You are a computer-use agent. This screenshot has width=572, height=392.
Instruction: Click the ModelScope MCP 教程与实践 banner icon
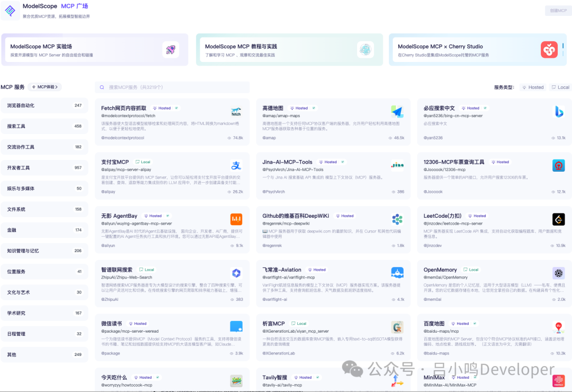365,50
